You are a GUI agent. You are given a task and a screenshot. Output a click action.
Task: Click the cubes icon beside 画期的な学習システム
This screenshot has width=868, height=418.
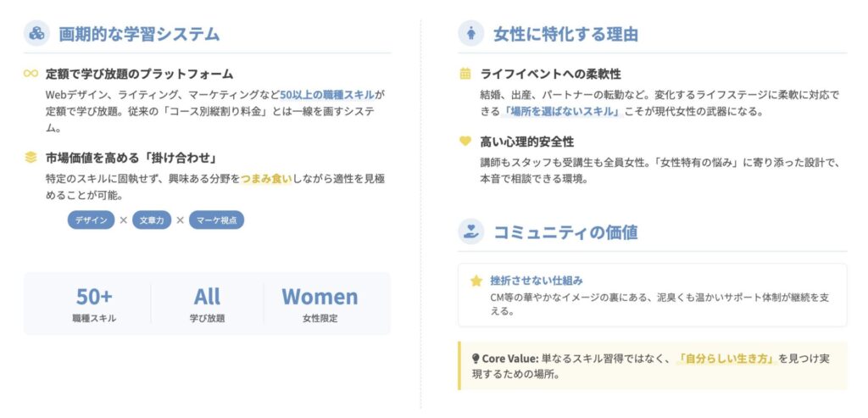point(36,34)
